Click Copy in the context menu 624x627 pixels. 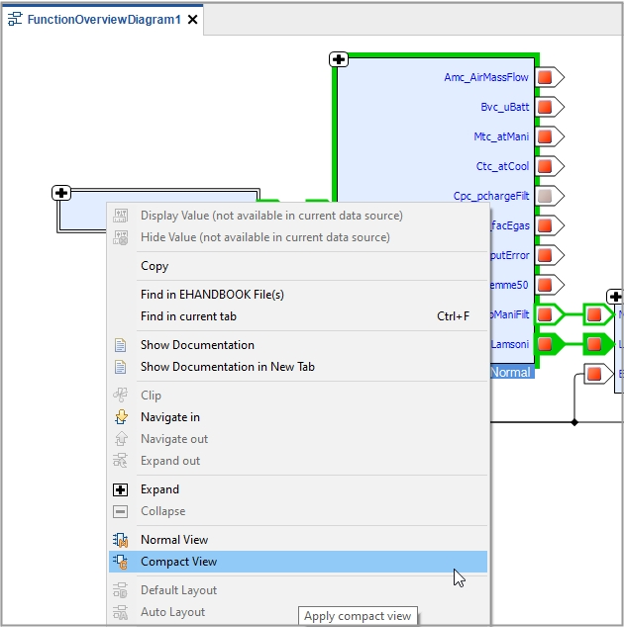point(298,266)
